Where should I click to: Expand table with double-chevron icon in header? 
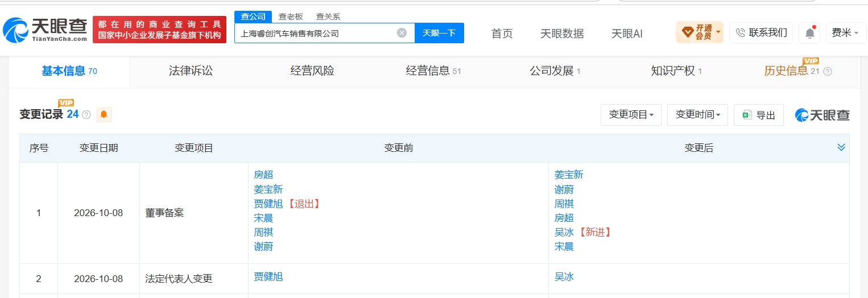click(x=841, y=147)
